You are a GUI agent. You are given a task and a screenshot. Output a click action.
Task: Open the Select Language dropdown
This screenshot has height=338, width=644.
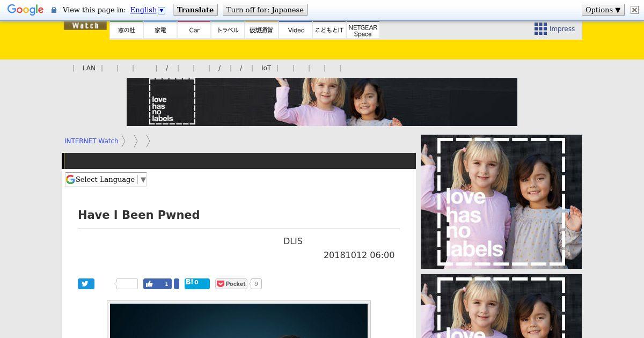106,180
